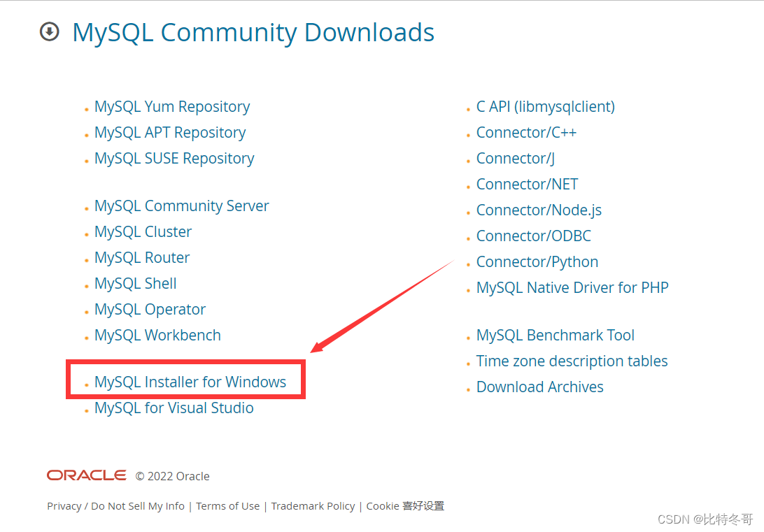Image resolution: width=764 pixels, height=532 pixels.
Task: Click the © 2022 Oracle copyright text
Action: pos(173,476)
